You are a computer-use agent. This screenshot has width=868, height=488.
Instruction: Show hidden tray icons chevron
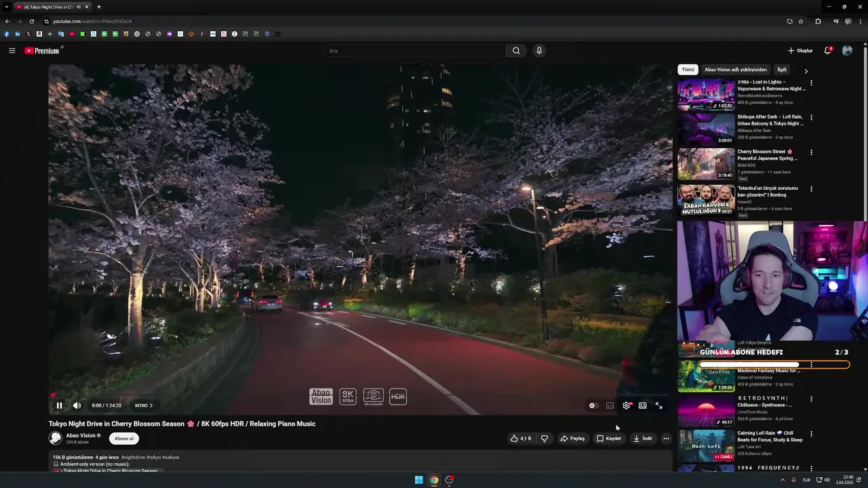pyautogui.click(x=782, y=480)
